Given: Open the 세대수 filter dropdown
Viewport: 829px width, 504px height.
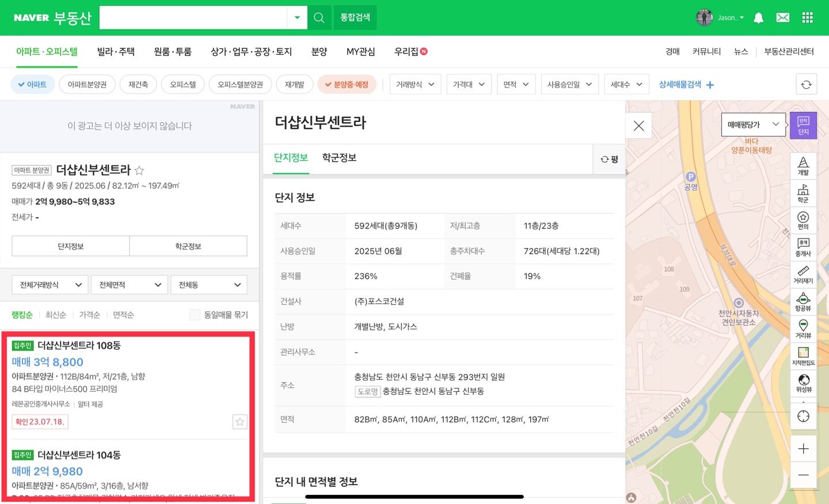Looking at the screenshot, I should point(626,85).
